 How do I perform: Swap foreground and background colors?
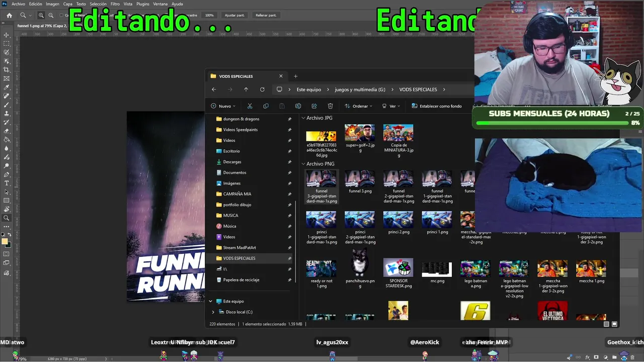click(x=10, y=235)
